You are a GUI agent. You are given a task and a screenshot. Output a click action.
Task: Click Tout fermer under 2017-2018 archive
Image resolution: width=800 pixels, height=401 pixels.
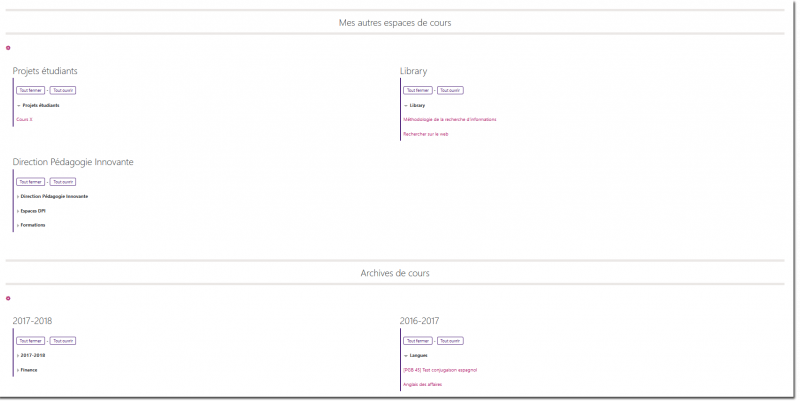[x=30, y=340]
